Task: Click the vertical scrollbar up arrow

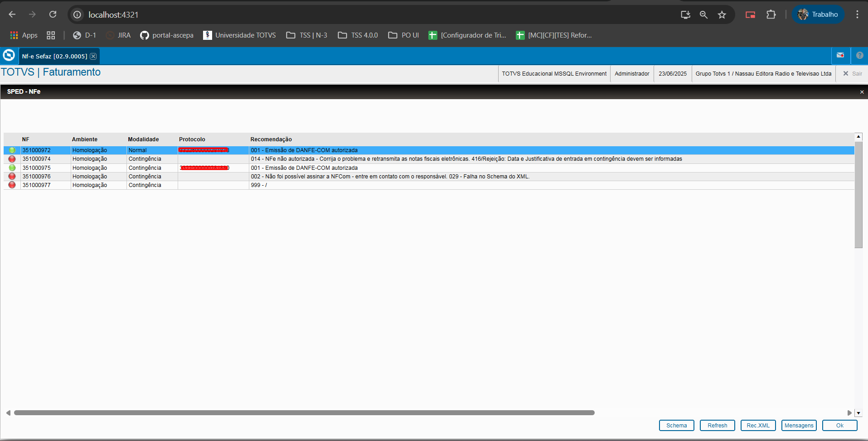Action: click(858, 136)
